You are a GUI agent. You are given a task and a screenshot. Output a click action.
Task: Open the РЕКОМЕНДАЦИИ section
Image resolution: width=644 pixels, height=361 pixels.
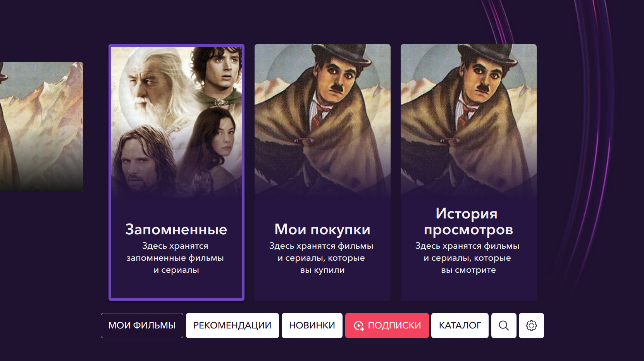point(232,325)
